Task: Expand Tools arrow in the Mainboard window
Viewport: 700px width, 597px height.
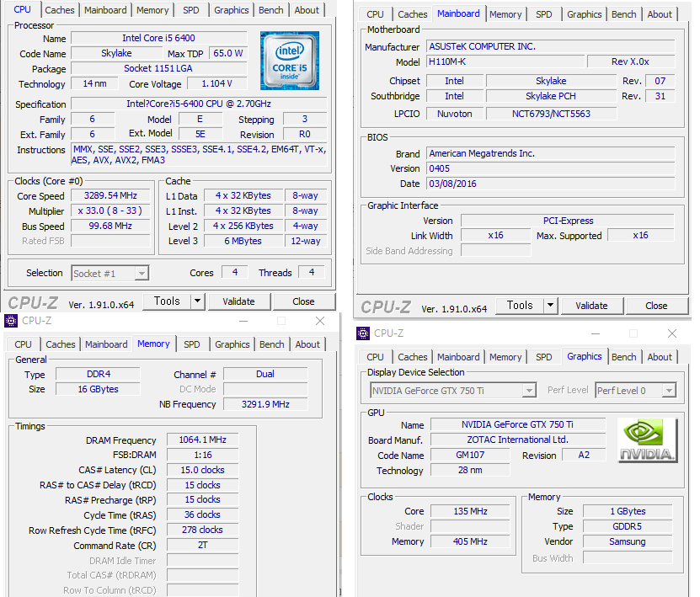Action: [550, 306]
